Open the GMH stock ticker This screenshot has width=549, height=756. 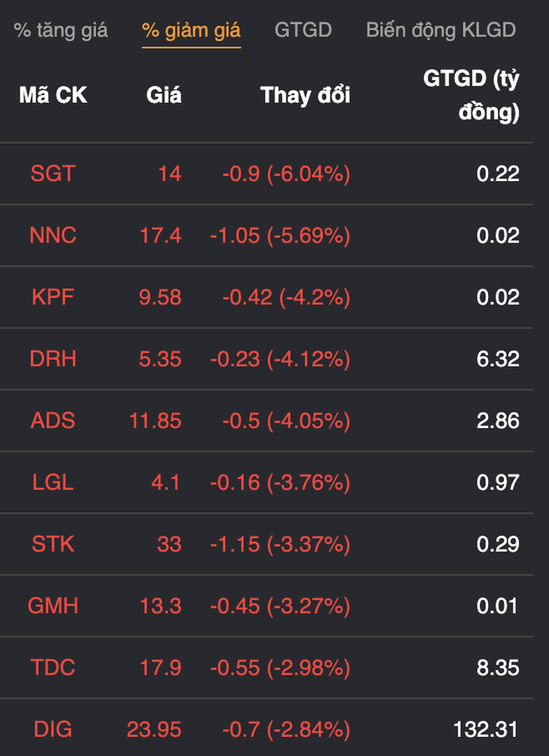[x=53, y=606]
